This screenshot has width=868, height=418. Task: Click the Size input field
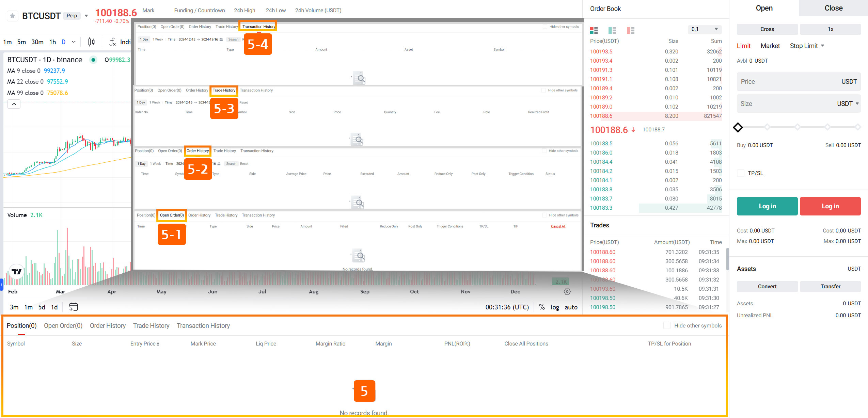click(799, 103)
